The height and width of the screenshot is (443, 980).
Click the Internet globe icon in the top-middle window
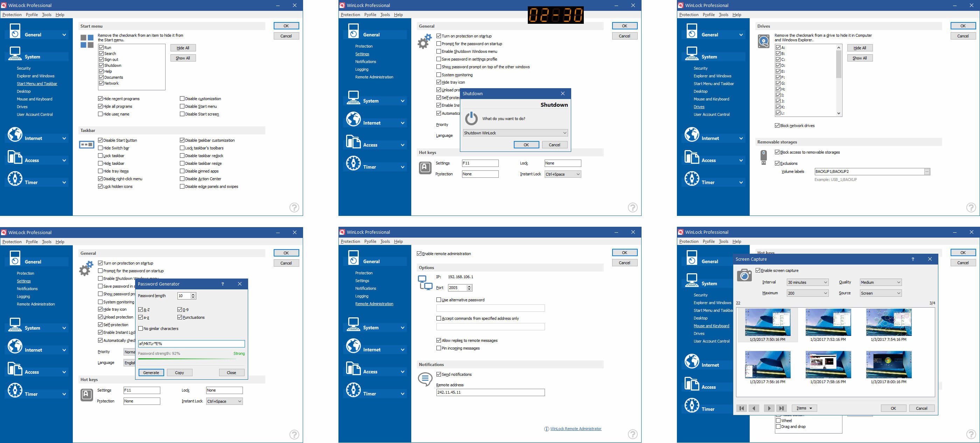point(353,119)
